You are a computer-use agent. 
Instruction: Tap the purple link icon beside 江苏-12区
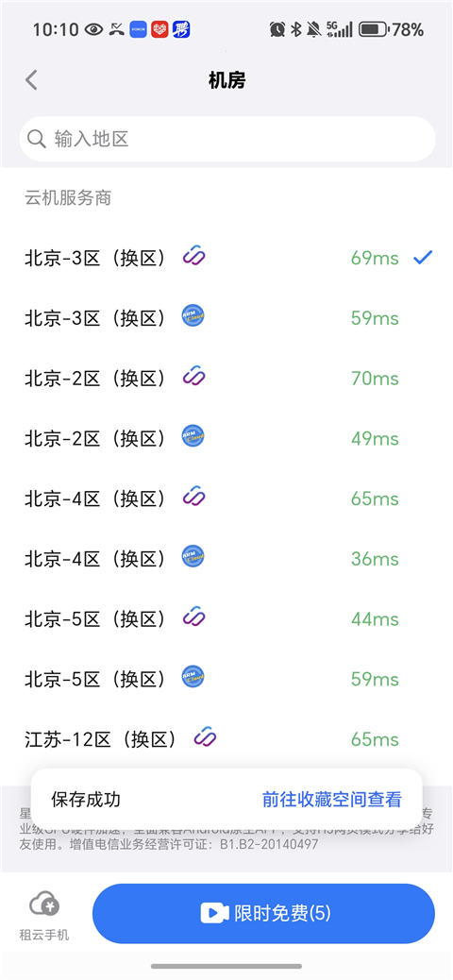pos(205,736)
